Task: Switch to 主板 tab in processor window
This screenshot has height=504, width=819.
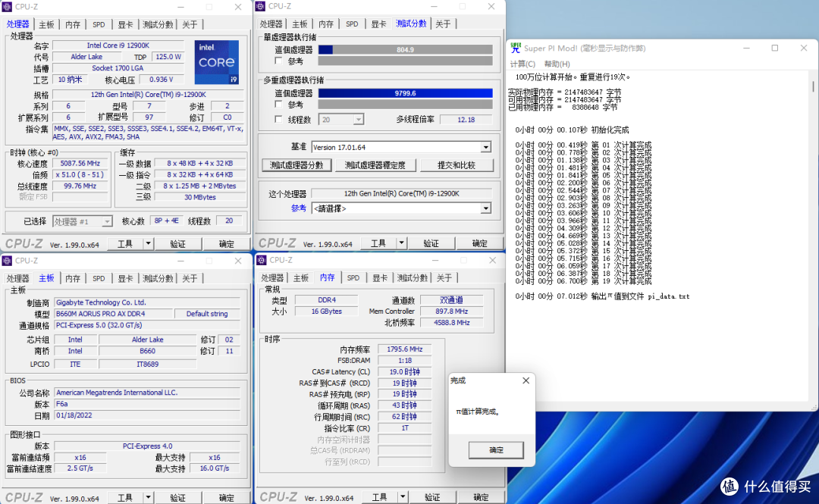Action: click(x=46, y=24)
